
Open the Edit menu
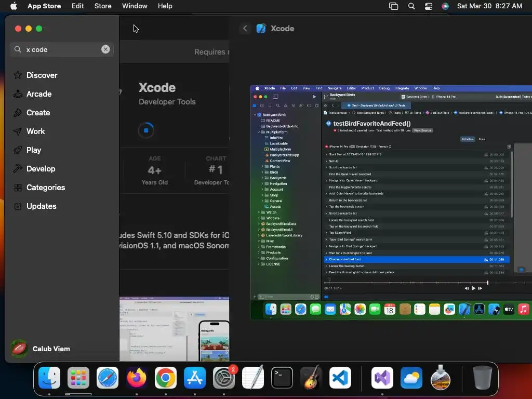click(x=78, y=6)
